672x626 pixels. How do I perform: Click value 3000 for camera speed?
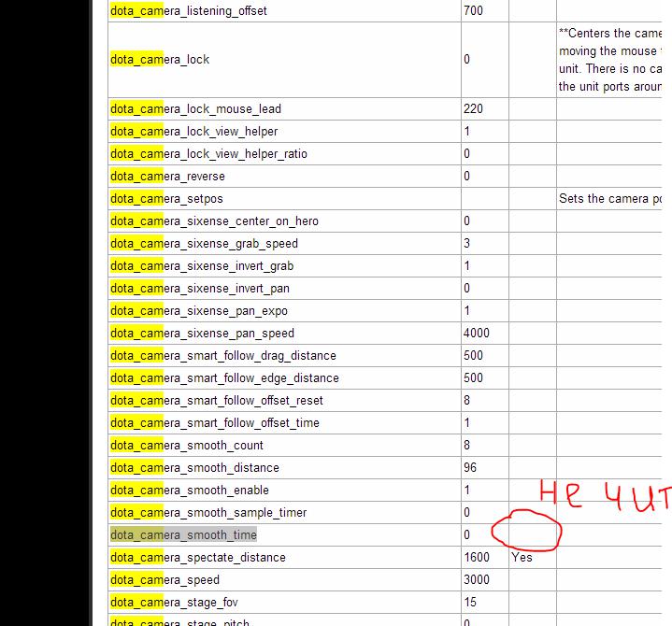tap(477, 579)
